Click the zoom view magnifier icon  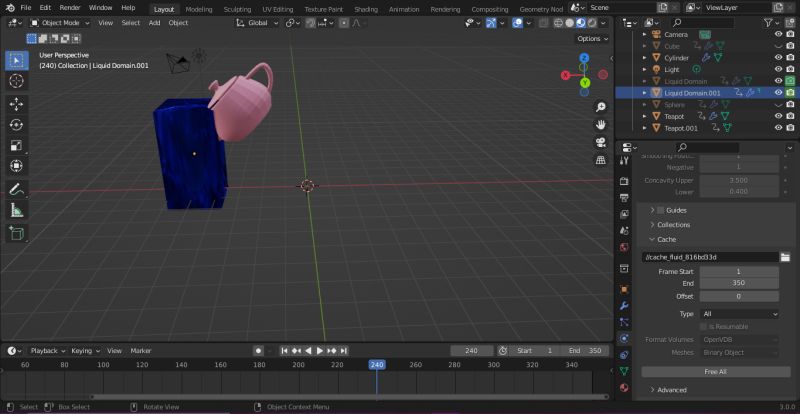tap(601, 107)
